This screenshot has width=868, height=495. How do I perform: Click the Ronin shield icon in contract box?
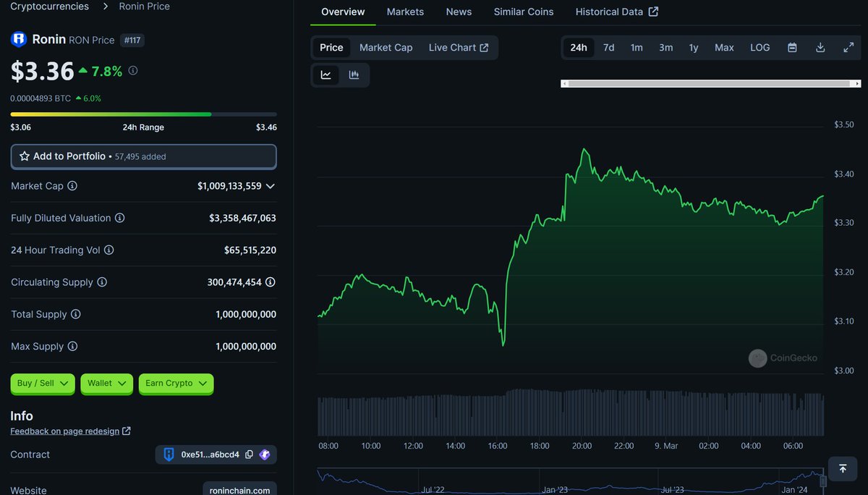[169, 454]
